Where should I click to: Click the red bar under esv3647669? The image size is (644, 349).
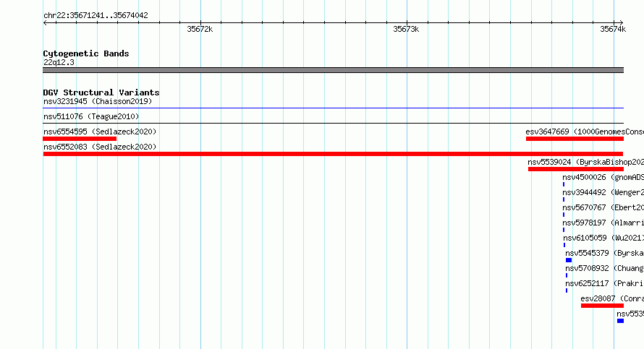(x=575, y=139)
